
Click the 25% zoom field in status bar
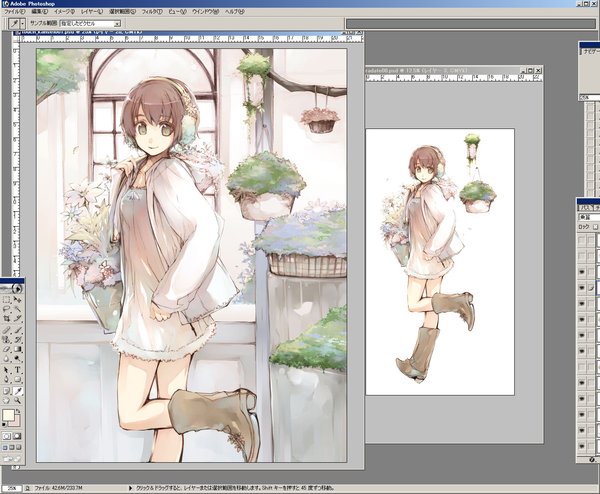pyautogui.click(x=12, y=489)
